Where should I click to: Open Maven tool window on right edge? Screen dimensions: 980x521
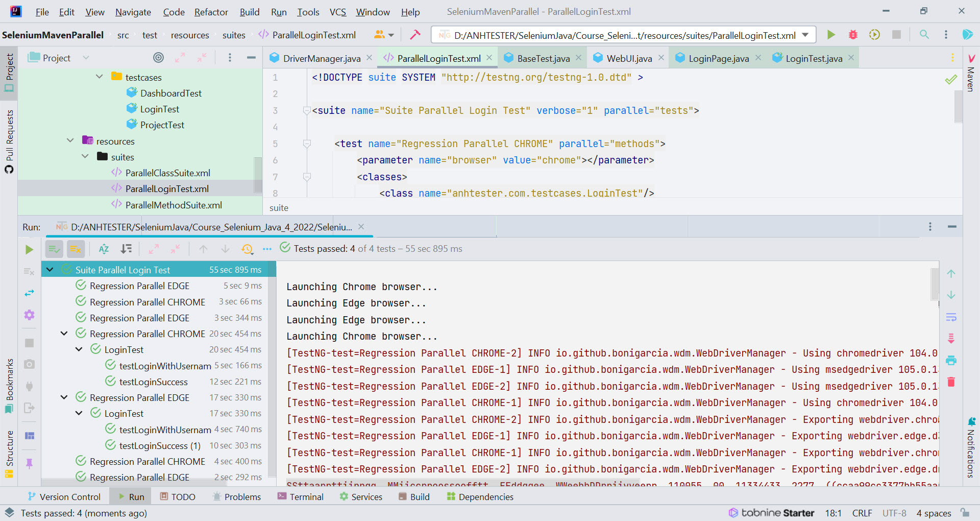click(971, 73)
